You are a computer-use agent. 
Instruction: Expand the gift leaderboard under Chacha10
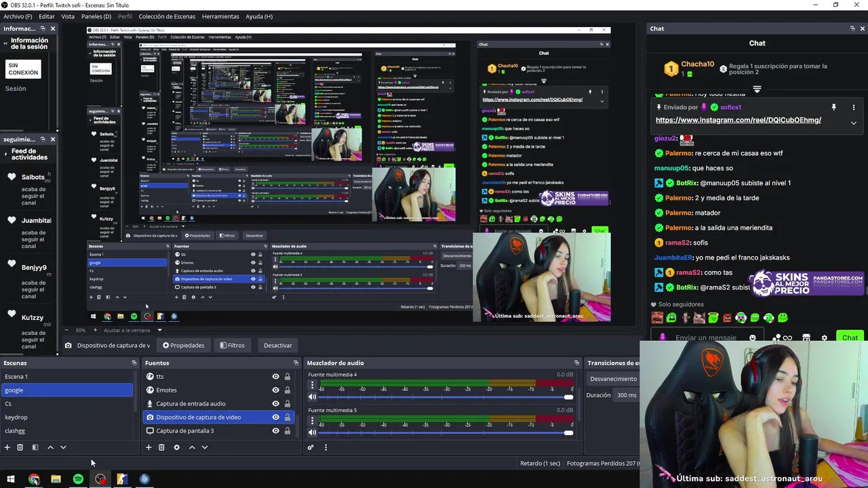(x=757, y=89)
